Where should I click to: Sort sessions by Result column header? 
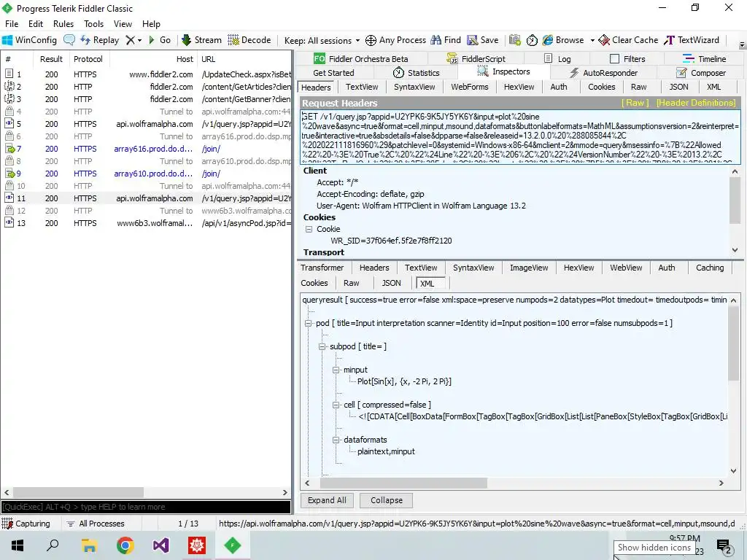pos(51,59)
